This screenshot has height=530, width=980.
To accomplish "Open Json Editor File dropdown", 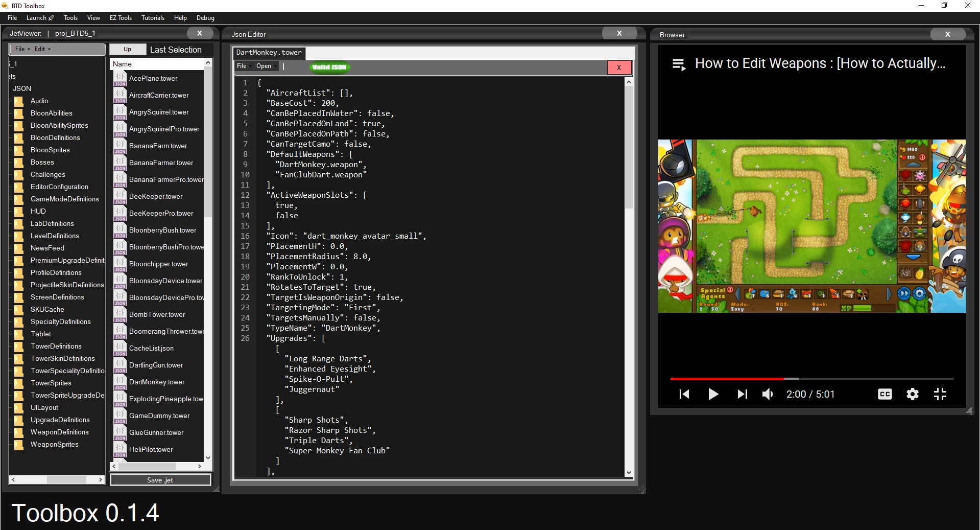I will 244,66.
